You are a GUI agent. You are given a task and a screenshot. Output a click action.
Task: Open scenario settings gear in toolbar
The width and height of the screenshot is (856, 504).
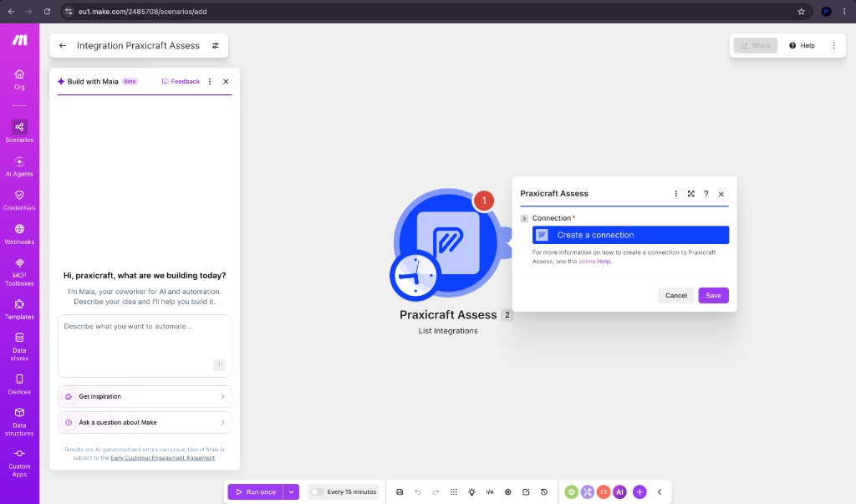(507, 492)
